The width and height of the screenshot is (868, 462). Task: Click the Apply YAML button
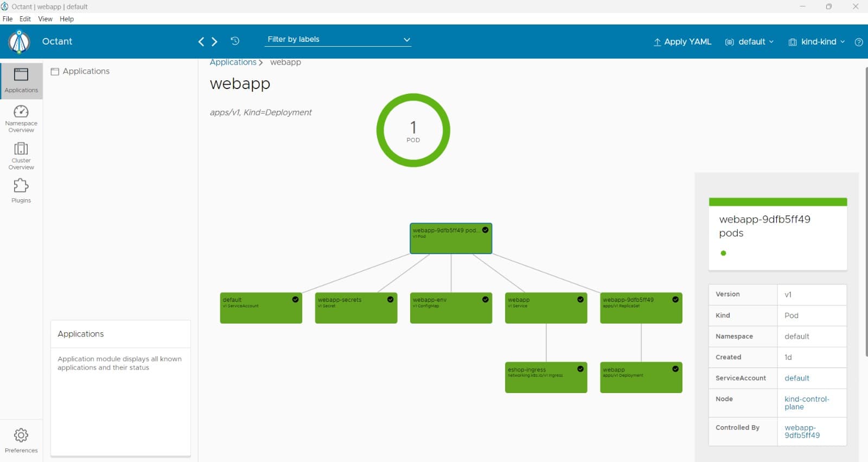point(682,42)
